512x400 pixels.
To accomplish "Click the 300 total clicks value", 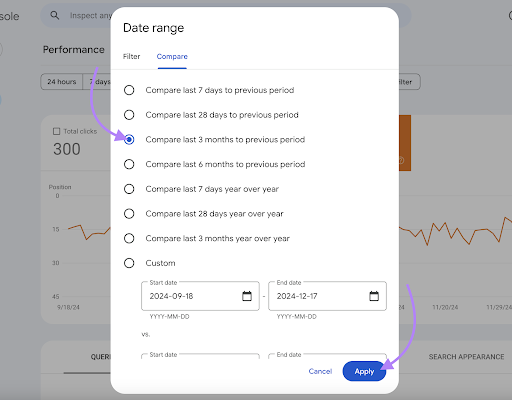I will pyautogui.click(x=67, y=149).
